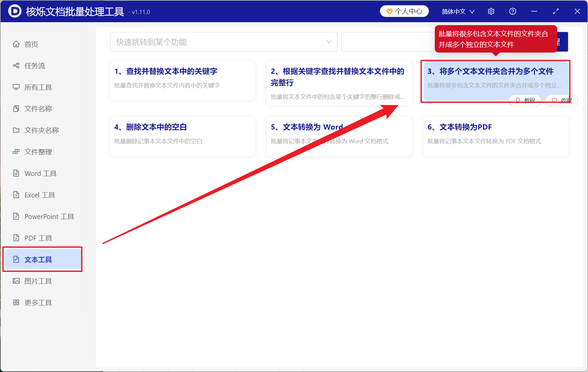Switch to the 文本工具 sidebar tab
Screen dimensions: 588x372
(x=37, y=259)
